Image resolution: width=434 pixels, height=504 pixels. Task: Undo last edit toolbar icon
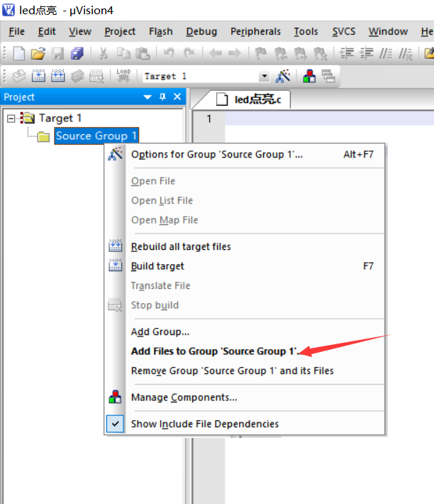[169, 53]
